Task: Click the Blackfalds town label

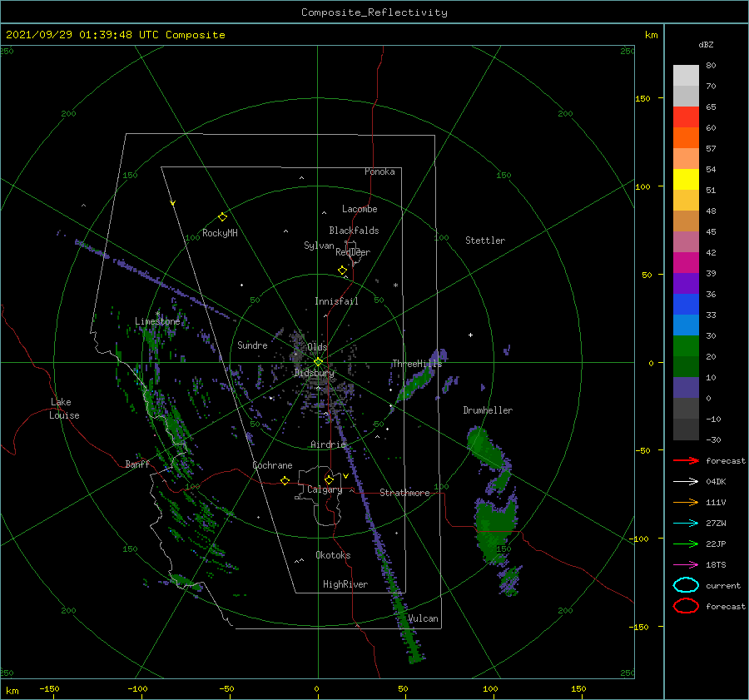Action: 354,231
